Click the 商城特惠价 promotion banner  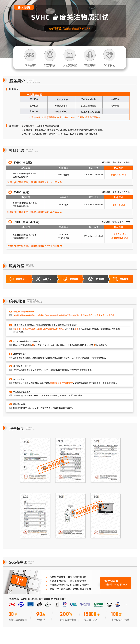pyautogui.click(x=70, y=29)
